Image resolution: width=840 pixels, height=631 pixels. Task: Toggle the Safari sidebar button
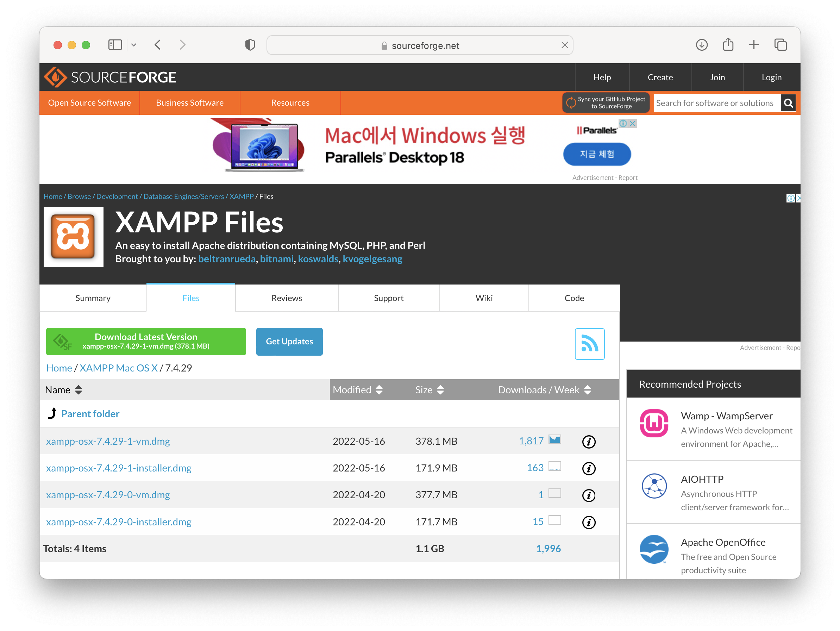coord(115,45)
